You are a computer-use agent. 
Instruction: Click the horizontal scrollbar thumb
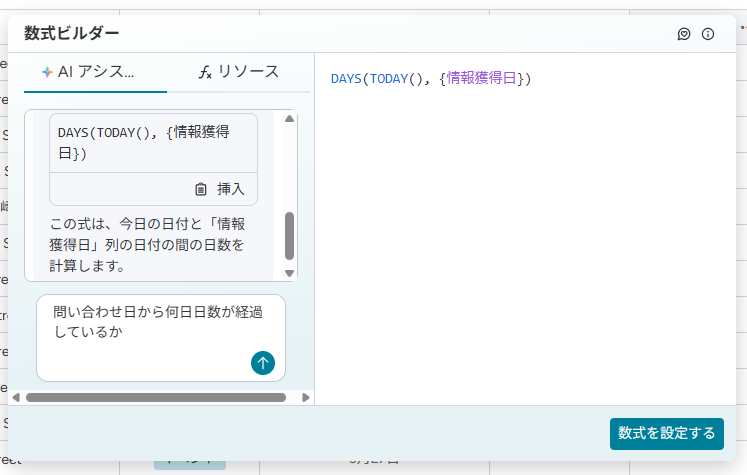point(155,397)
